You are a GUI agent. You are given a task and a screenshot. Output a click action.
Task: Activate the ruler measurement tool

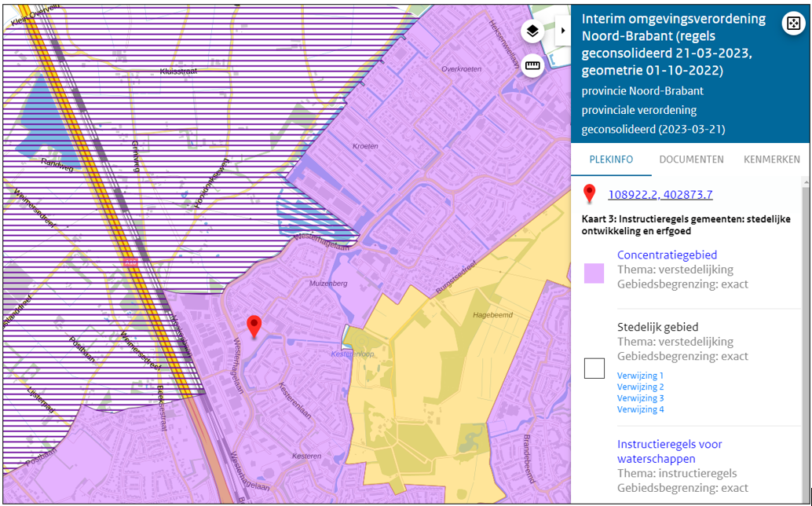(x=532, y=66)
